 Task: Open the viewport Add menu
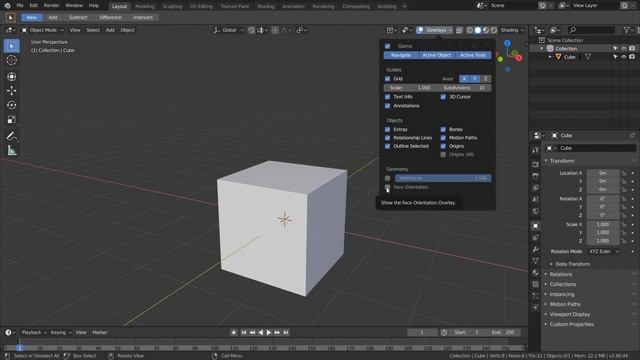pyautogui.click(x=110, y=30)
